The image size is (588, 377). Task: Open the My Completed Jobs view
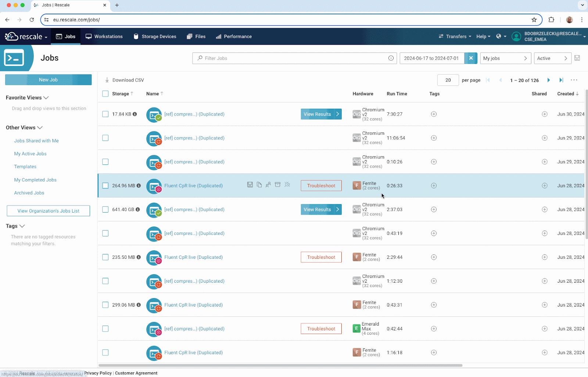[35, 180]
